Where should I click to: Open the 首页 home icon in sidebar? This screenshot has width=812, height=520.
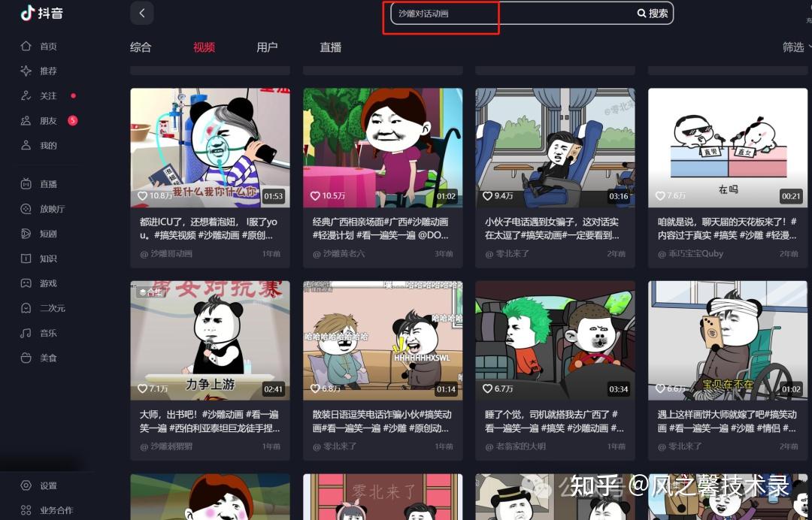(27, 46)
